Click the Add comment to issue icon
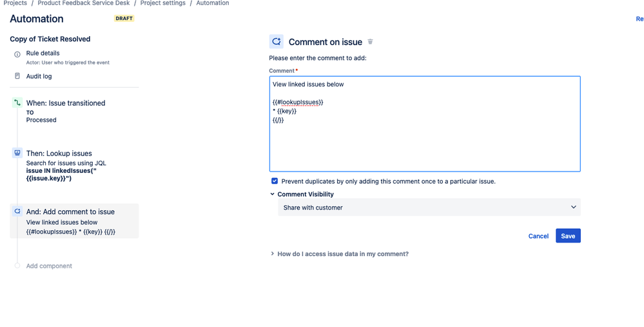 click(17, 212)
